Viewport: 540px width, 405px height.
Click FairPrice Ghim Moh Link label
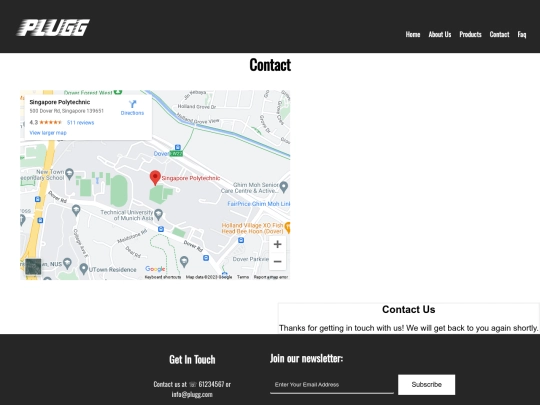click(x=258, y=204)
